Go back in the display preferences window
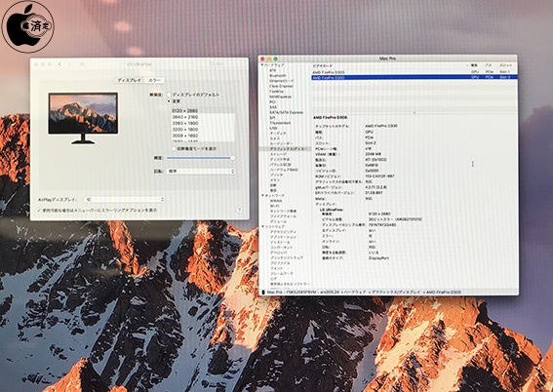 coord(59,64)
